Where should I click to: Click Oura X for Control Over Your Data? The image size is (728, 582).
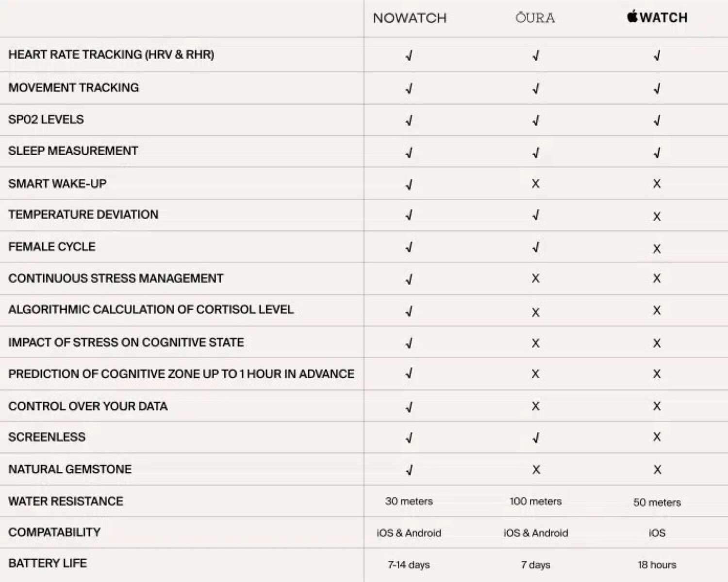pyautogui.click(x=535, y=406)
